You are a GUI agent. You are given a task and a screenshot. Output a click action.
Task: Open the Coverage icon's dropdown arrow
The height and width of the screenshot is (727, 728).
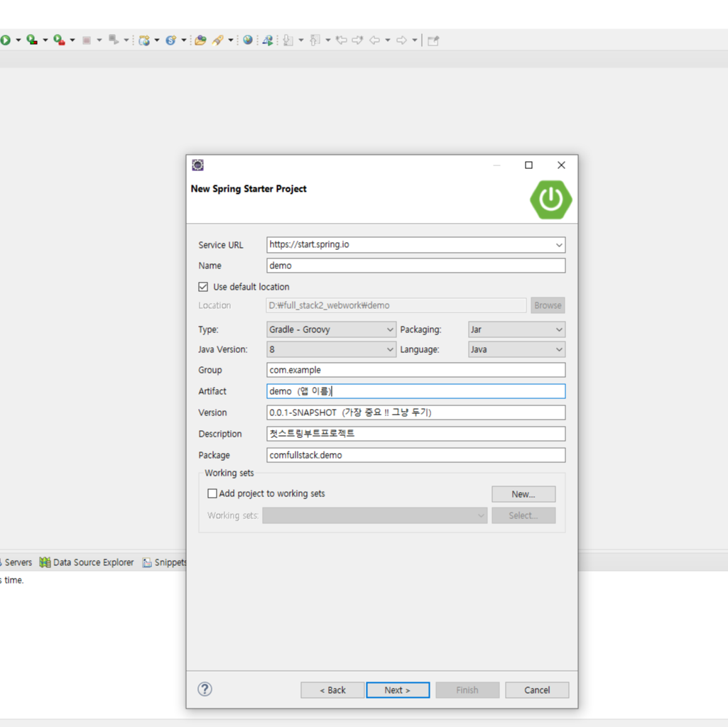45,40
